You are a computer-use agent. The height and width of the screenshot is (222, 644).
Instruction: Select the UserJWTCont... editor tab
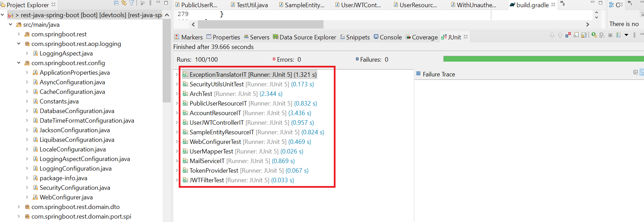click(358, 5)
